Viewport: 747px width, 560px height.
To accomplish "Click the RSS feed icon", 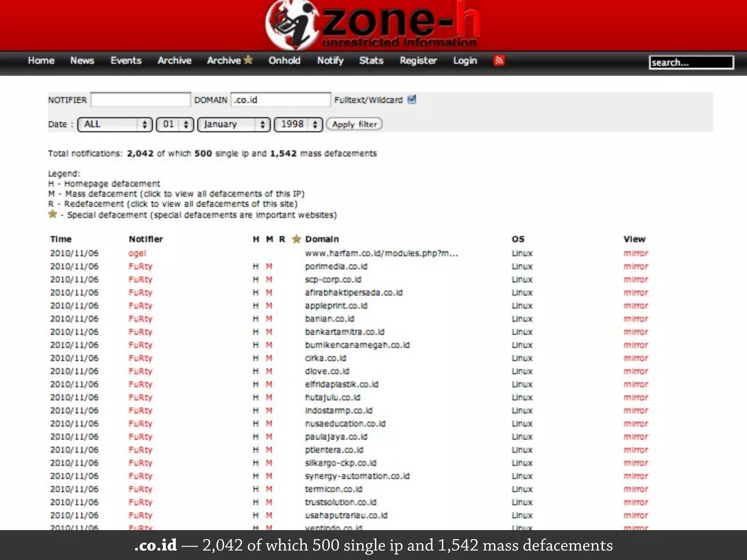I will (499, 61).
